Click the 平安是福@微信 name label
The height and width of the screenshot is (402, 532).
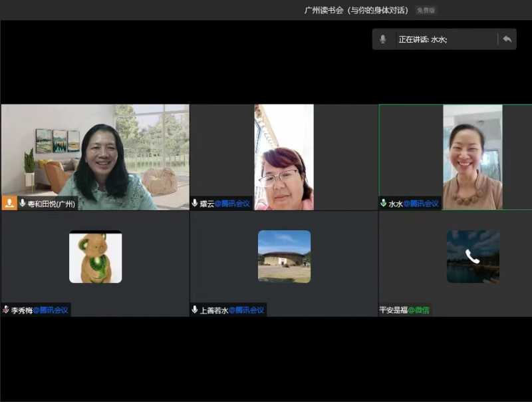tap(404, 310)
